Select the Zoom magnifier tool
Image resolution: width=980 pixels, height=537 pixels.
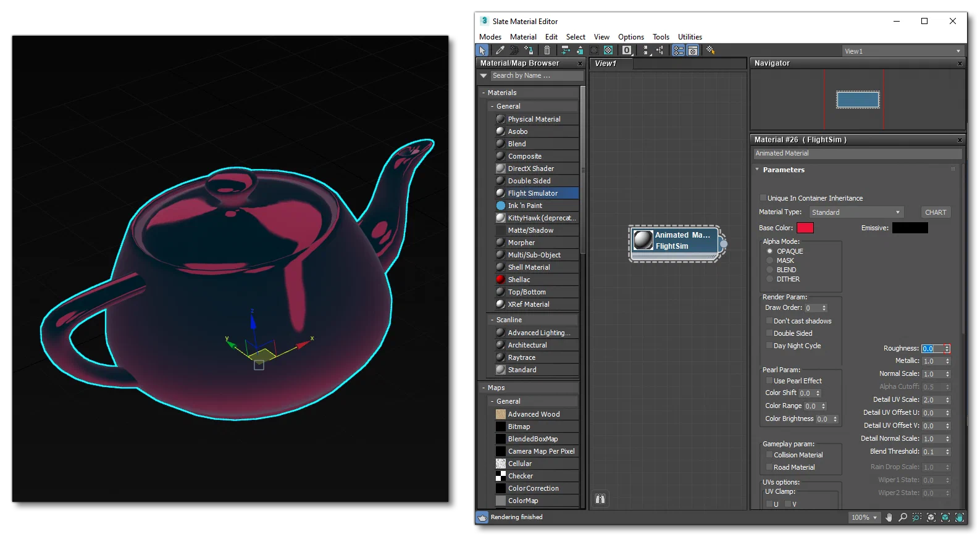903,517
